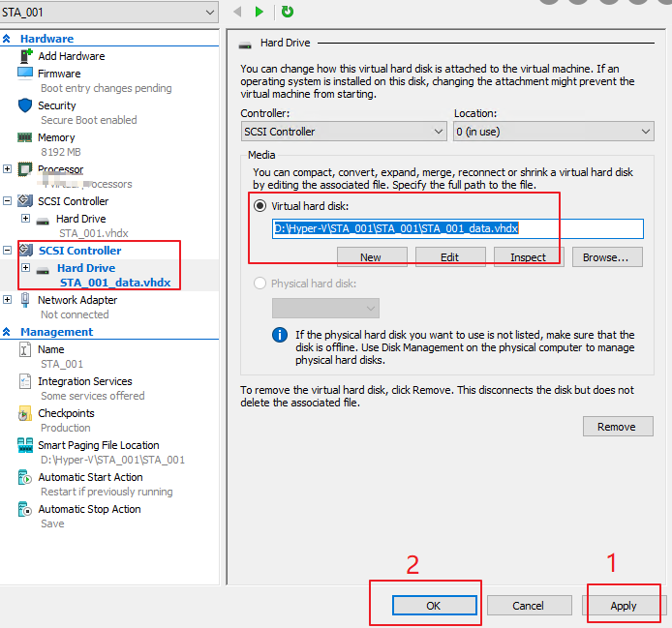672x628 pixels.
Task: Select the Physical hard disk radio button
Action: (x=260, y=284)
